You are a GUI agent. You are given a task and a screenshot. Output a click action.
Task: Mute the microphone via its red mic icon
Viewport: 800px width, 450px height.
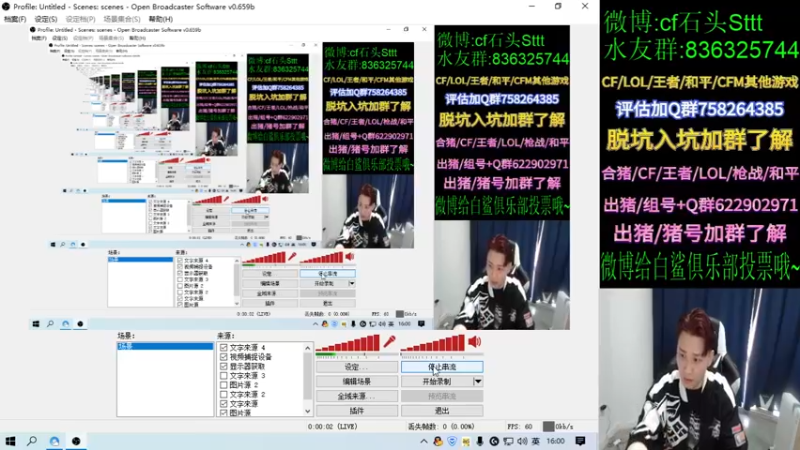[390, 341]
